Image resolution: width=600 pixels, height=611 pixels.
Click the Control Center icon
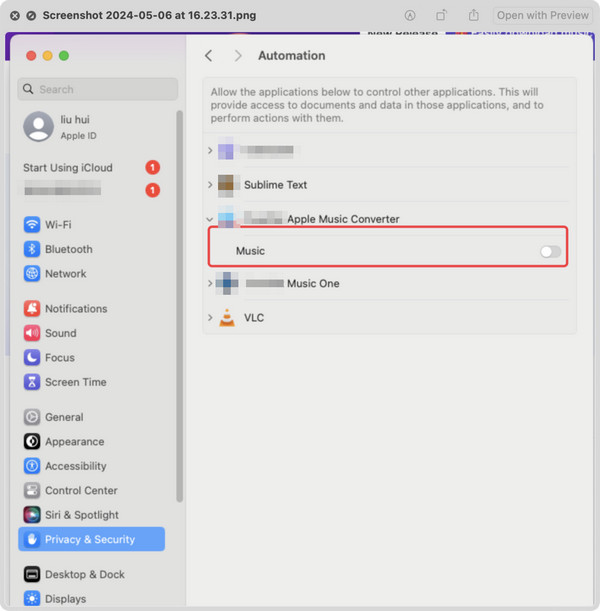(32, 491)
